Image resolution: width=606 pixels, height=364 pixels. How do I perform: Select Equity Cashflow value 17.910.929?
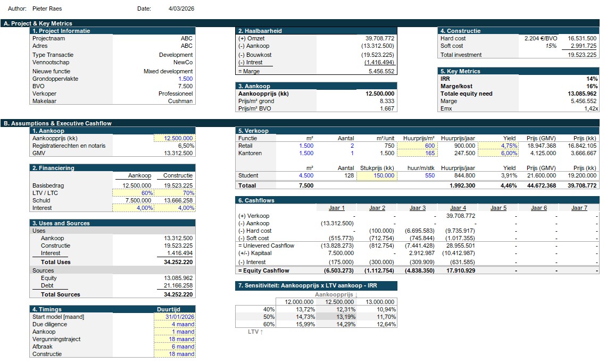tap(461, 271)
